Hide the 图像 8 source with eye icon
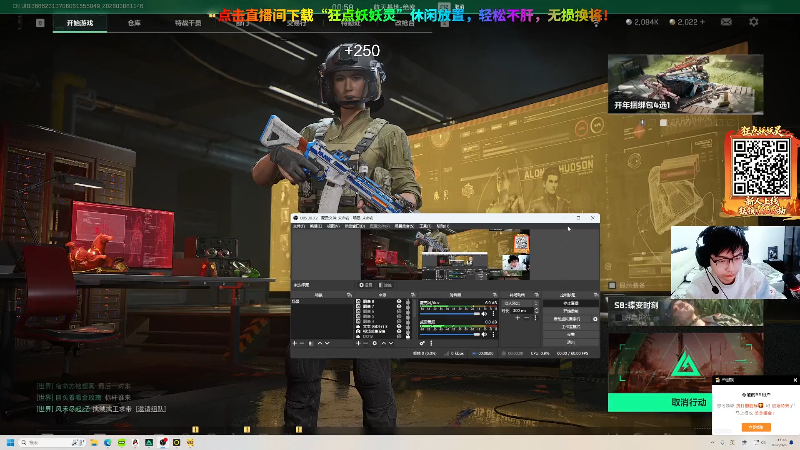 (x=398, y=301)
